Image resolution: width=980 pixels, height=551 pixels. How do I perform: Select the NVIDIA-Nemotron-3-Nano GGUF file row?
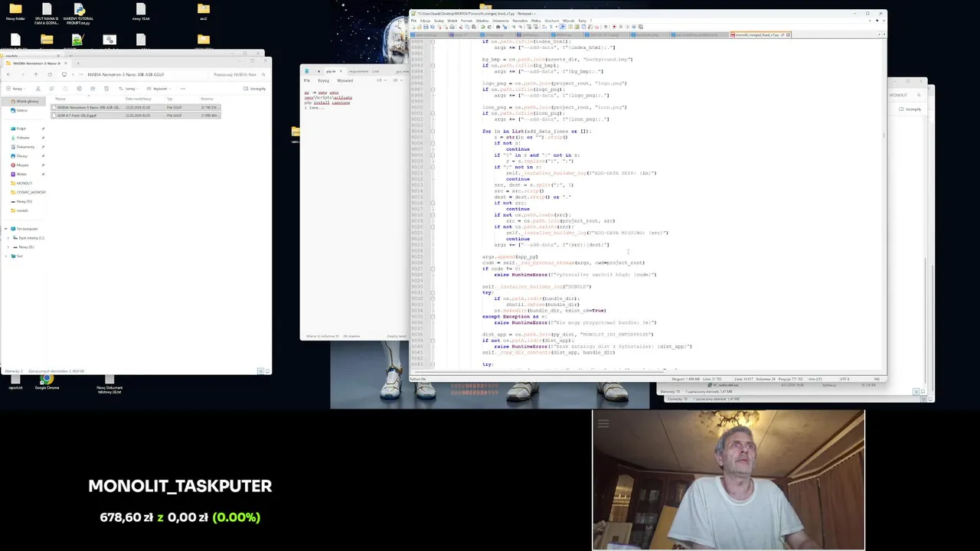point(136,107)
